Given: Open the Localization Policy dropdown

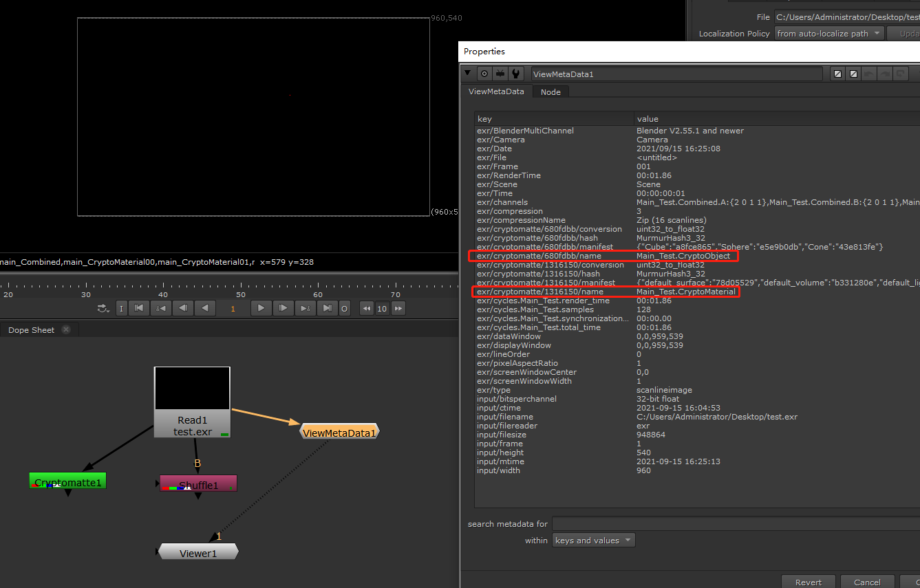Looking at the screenshot, I should [829, 33].
